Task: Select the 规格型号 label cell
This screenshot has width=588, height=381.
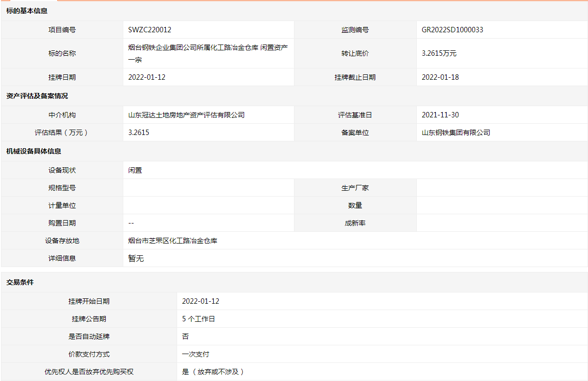Action: coord(62,188)
